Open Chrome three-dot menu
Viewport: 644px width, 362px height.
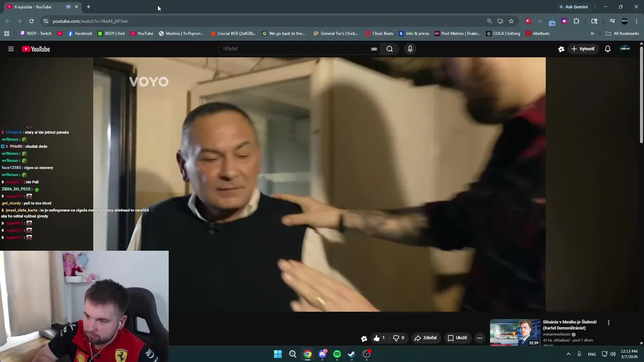pos(637,21)
